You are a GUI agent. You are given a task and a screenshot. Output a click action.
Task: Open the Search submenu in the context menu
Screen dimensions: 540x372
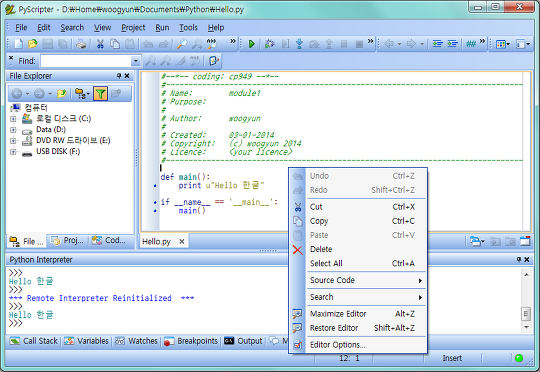coord(366,297)
